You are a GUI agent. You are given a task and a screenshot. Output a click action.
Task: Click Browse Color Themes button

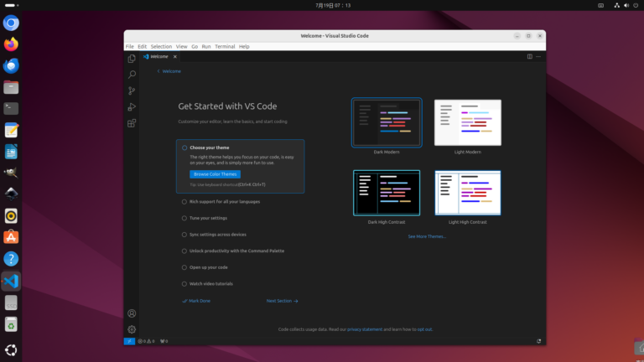pyautogui.click(x=216, y=174)
